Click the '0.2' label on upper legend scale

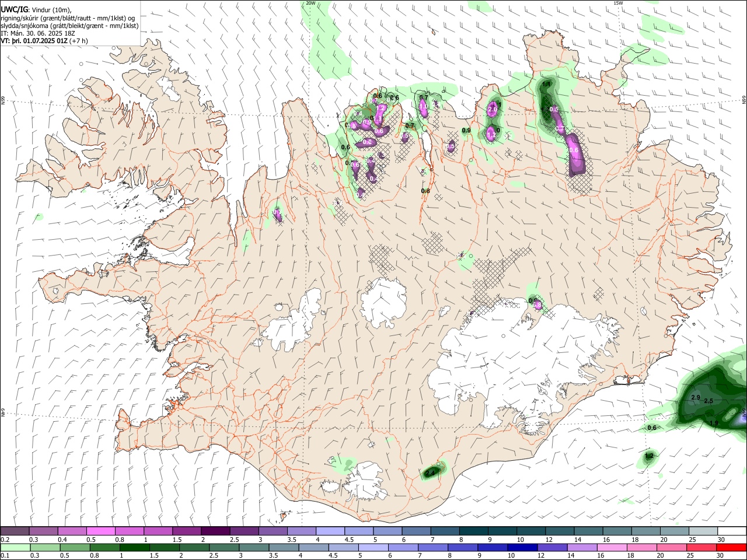5,540
